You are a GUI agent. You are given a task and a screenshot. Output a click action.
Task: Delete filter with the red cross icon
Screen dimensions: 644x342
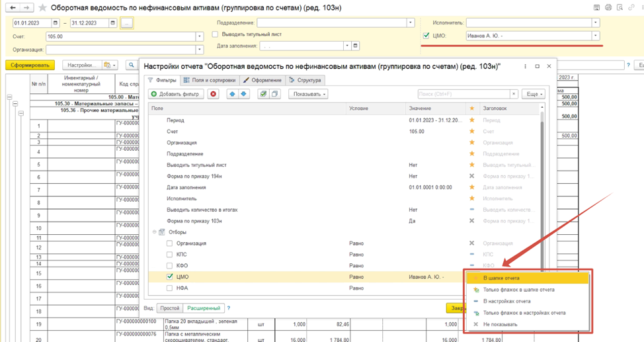[x=213, y=94]
